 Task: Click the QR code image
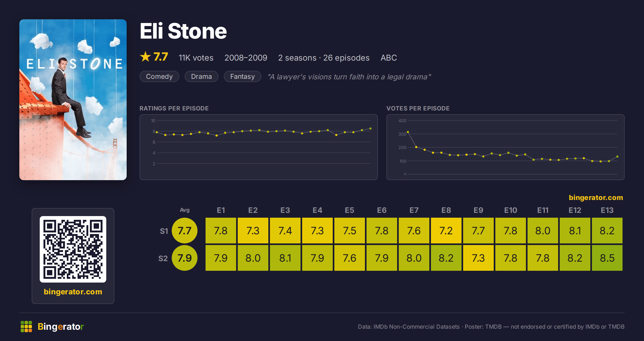[73, 249]
